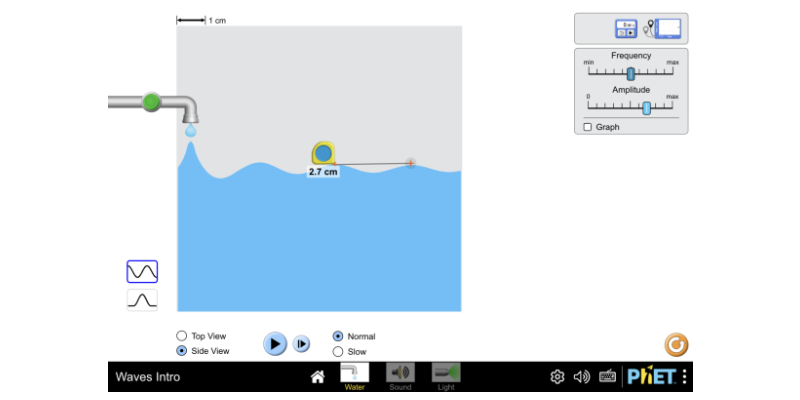800x400 pixels.
Task: Select the continuous wave mode icon
Action: point(142,271)
